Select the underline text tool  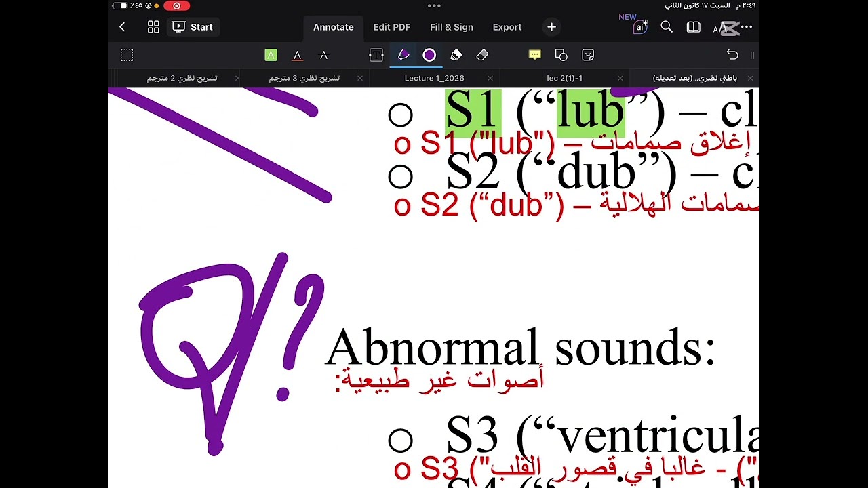tap(297, 55)
